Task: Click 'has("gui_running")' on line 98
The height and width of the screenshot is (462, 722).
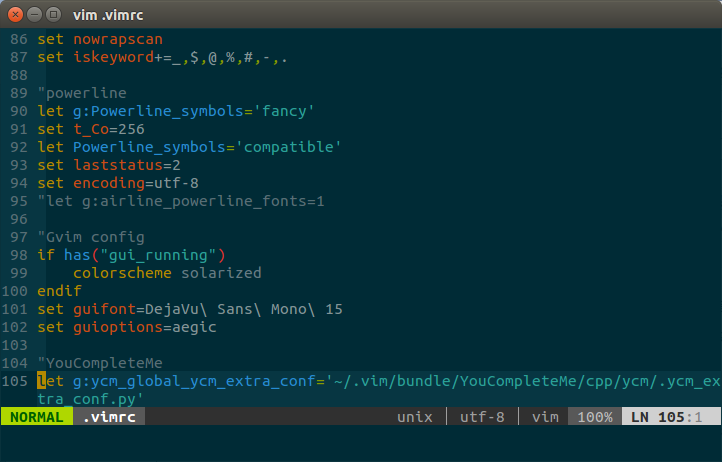Action: point(145,255)
